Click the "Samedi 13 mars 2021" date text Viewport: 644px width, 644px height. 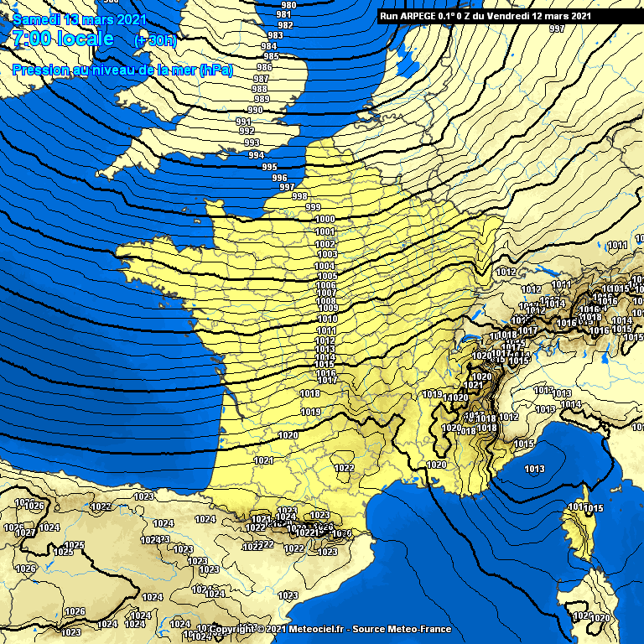[x=80, y=20]
